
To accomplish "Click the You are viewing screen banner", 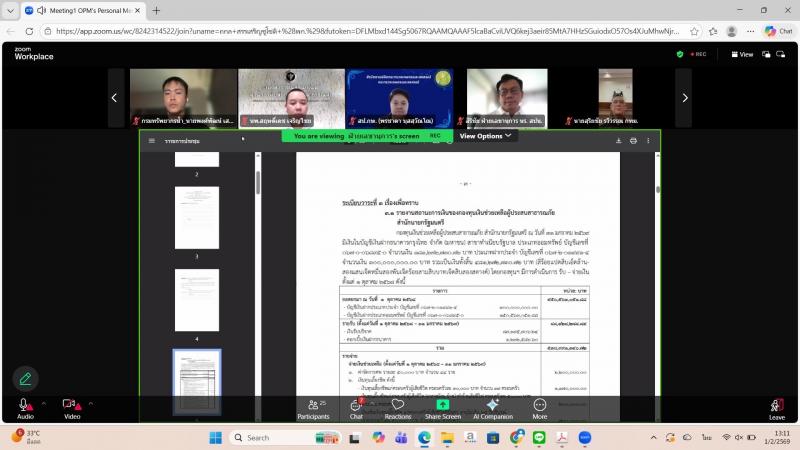I will pos(367,136).
